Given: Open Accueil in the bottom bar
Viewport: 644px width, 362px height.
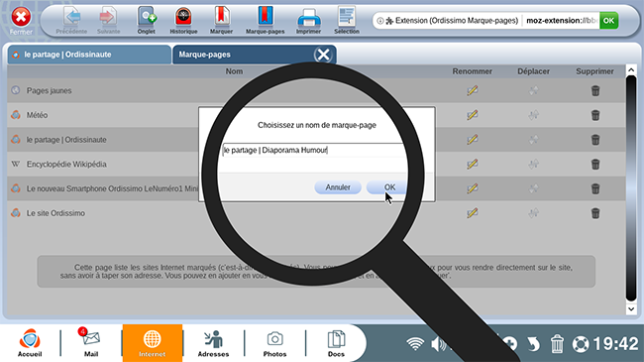Looking at the screenshot, I should click(x=30, y=342).
